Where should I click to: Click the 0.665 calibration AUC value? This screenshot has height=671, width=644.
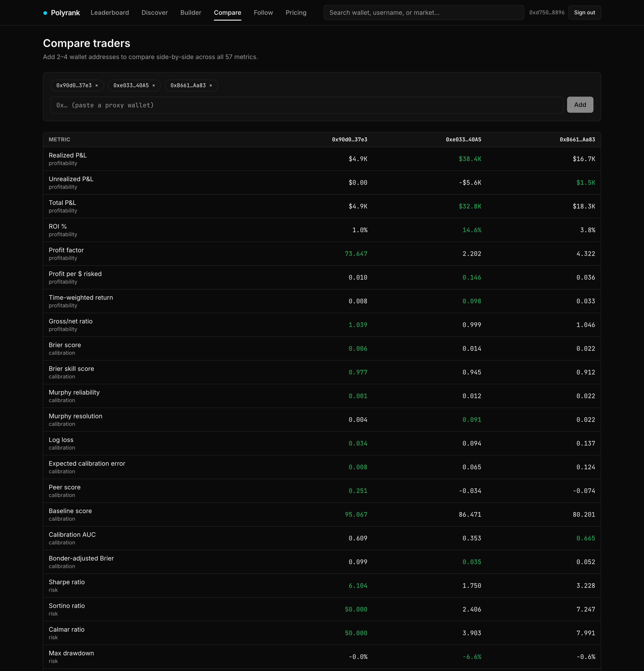586,538
